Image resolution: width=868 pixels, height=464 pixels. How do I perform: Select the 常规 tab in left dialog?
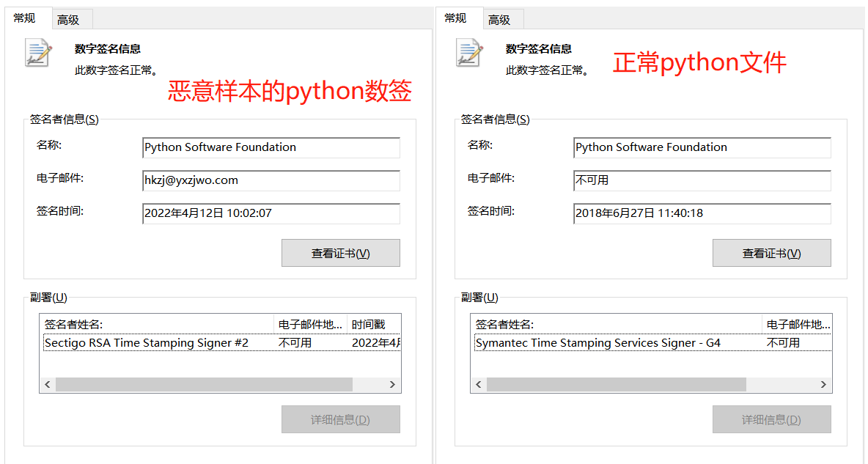[x=26, y=18]
